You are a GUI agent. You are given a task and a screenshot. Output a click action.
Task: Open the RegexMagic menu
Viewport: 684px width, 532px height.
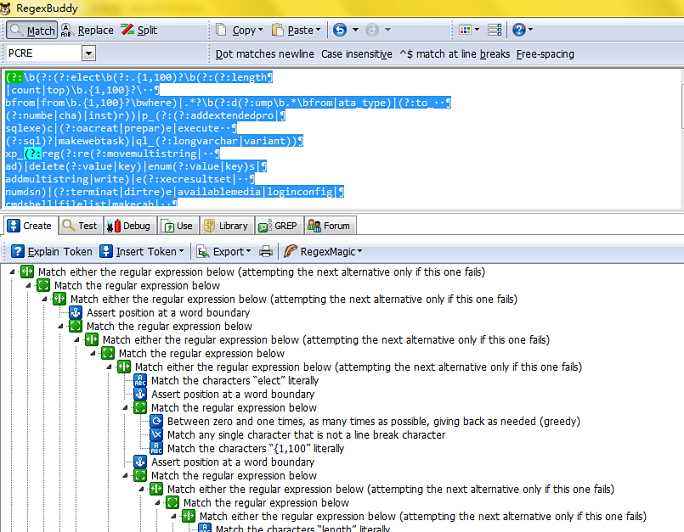click(x=323, y=251)
